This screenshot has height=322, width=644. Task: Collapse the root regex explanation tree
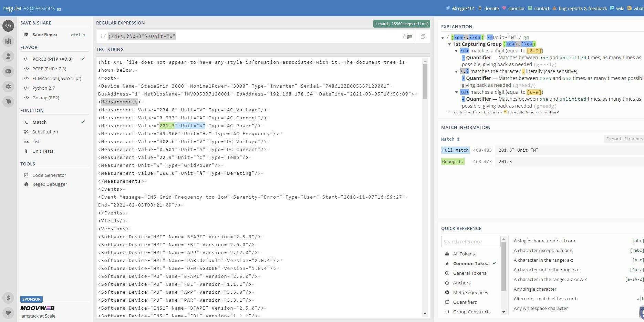(443, 38)
